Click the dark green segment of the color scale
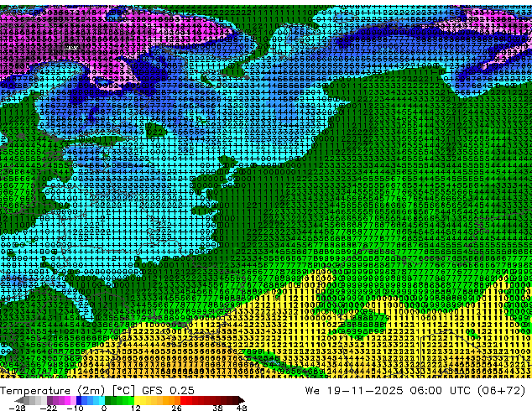Viewport: 532px width, 411px height. click(107, 400)
